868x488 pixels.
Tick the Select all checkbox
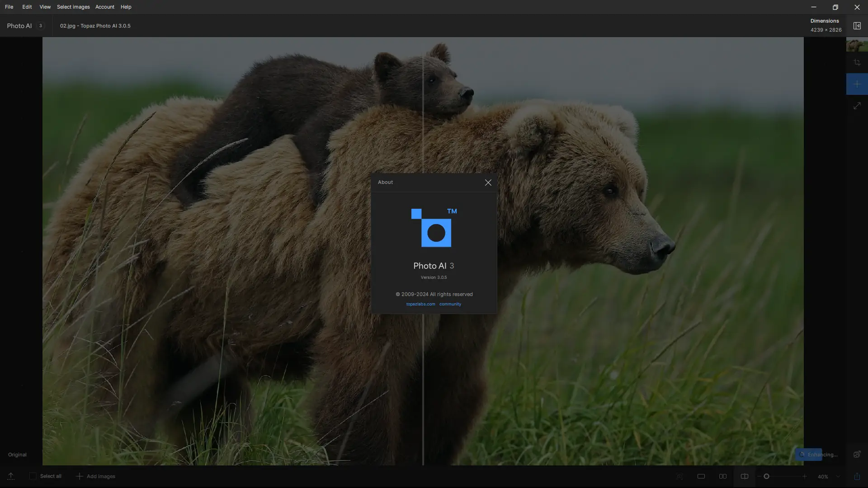[33, 476]
